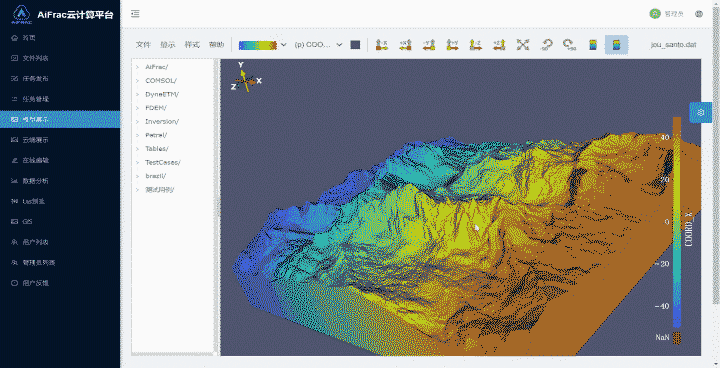Click the 管理员 username link
Viewport: 720px width, 368px height.
[x=674, y=14]
